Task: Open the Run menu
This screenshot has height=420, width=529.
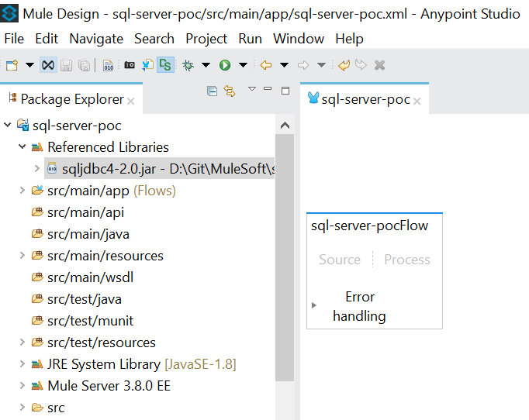Action: [250, 39]
